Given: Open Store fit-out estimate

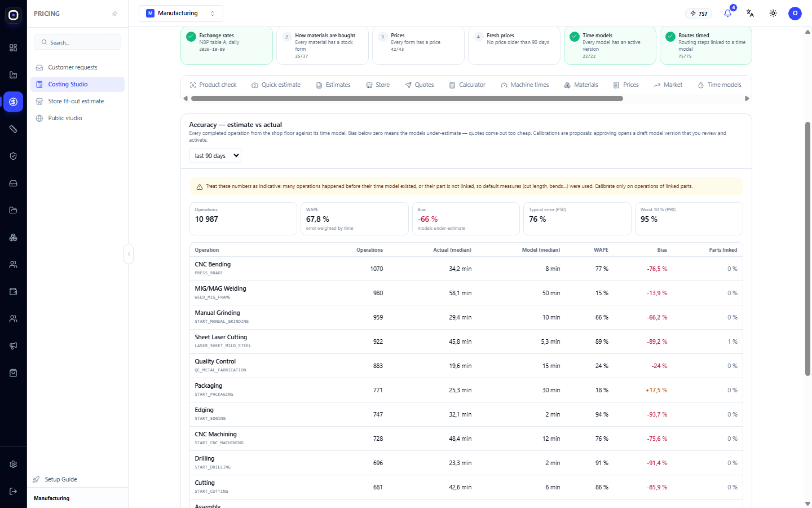Looking at the screenshot, I should [77, 101].
